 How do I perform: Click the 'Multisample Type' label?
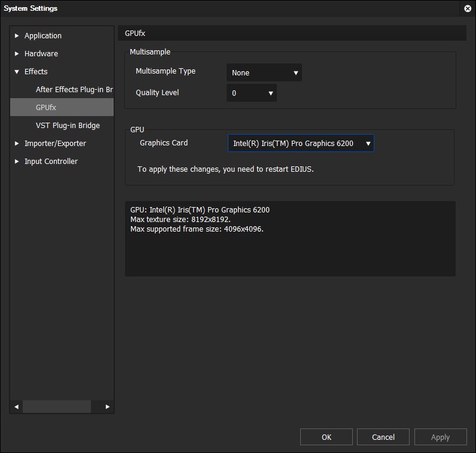coord(166,71)
